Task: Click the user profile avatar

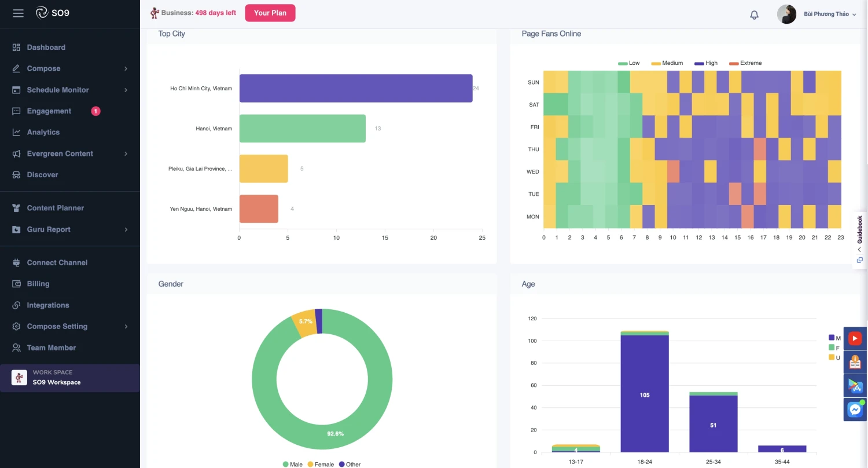Action: point(786,14)
